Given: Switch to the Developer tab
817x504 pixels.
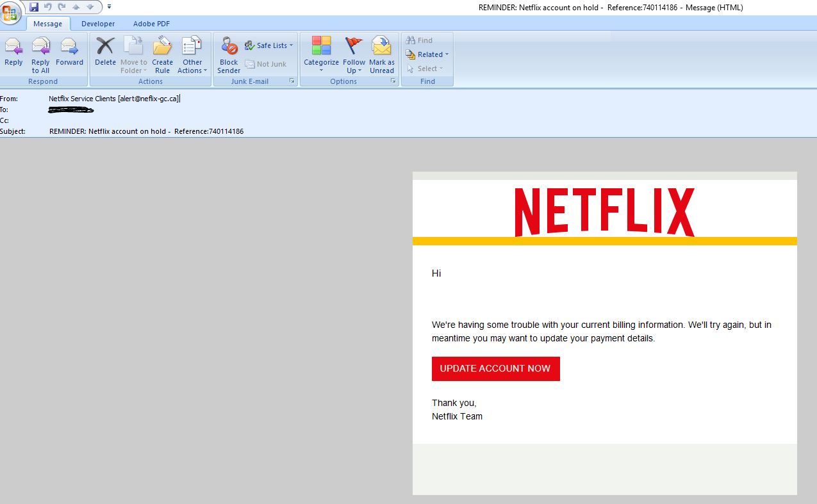Looking at the screenshot, I should (98, 24).
